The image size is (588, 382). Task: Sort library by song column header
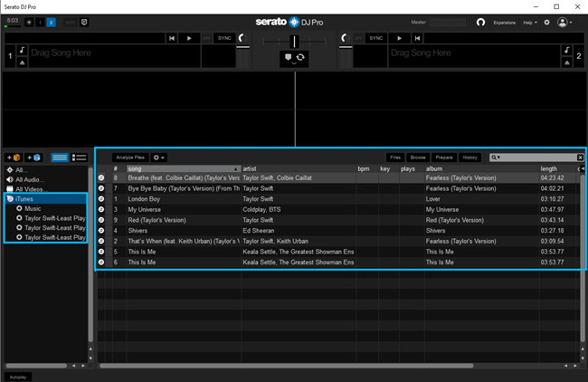184,169
